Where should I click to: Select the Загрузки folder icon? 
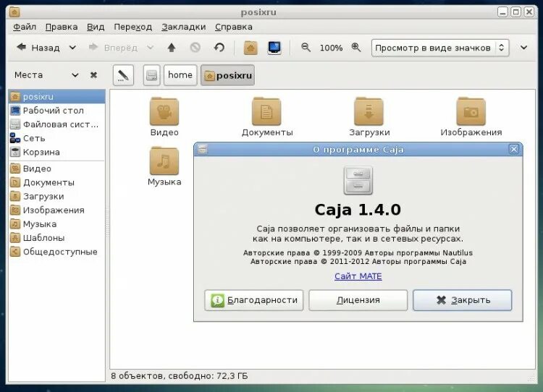(x=369, y=111)
